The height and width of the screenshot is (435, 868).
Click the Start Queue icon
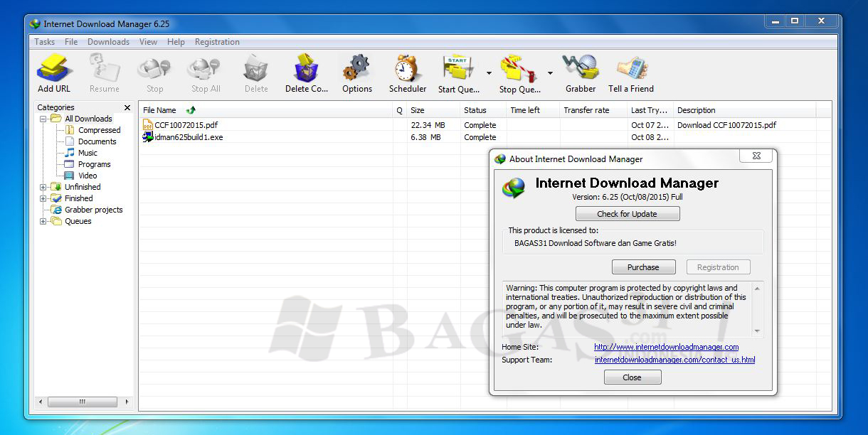pyautogui.click(x=459, y=68)
